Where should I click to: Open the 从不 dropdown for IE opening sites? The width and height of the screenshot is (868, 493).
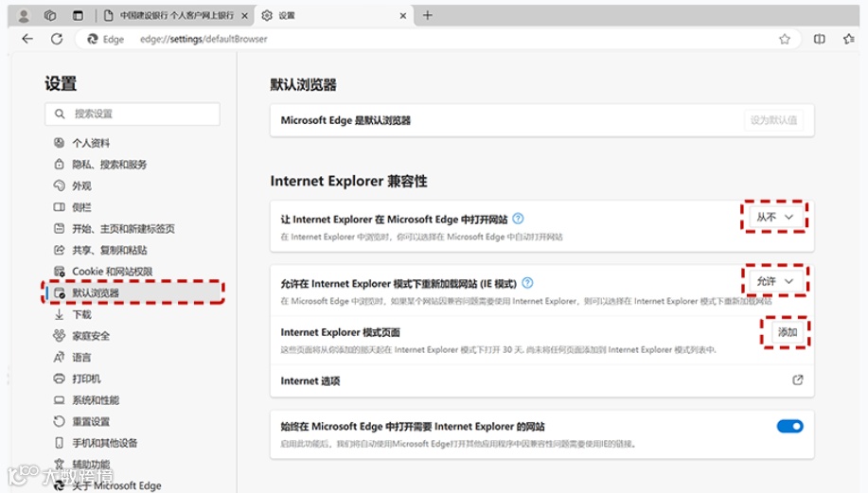click(774, 217)
